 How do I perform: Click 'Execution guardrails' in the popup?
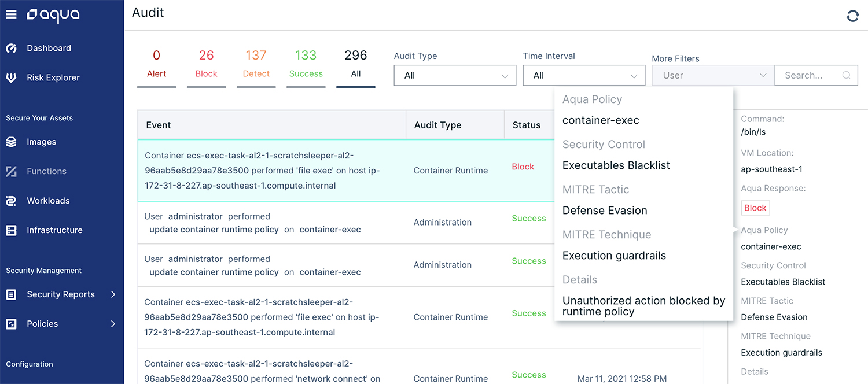614,256
